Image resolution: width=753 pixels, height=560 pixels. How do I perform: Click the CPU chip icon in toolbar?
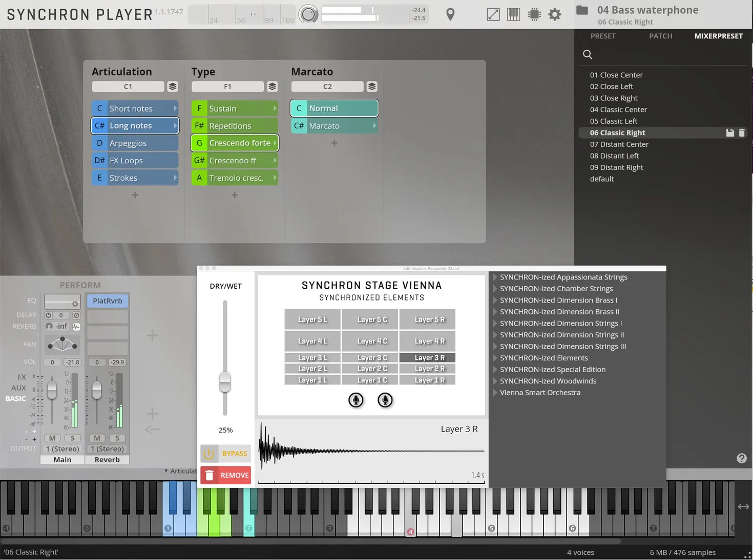pos(534,14)
